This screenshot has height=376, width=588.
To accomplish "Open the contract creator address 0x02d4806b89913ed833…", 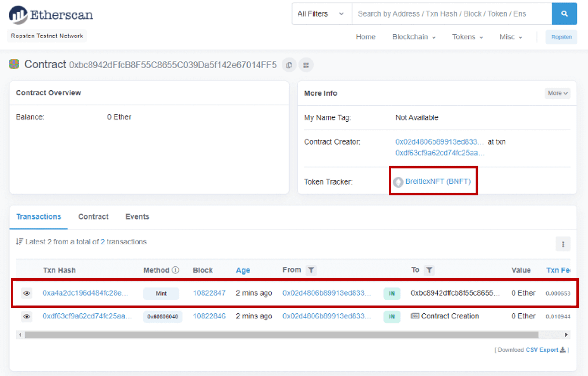I will coord(439,142).
